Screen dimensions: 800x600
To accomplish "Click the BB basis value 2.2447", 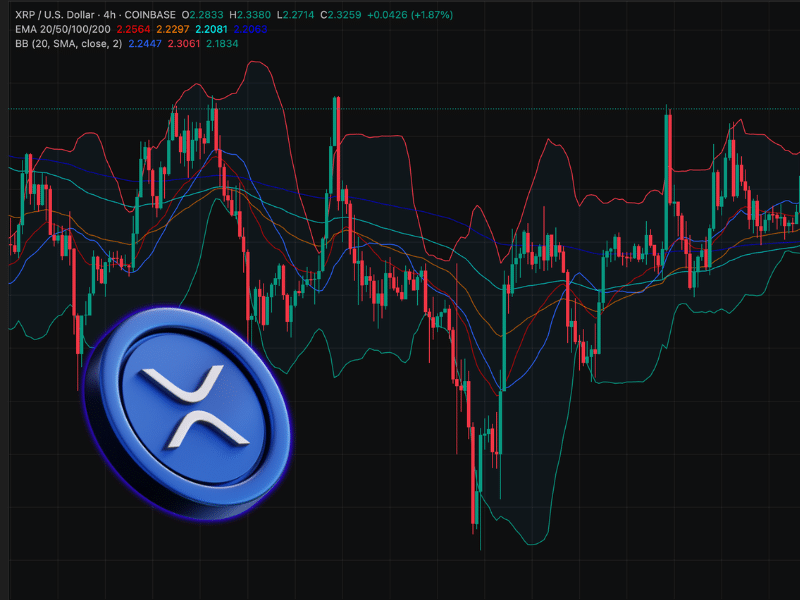I will [x=145, y=43].
